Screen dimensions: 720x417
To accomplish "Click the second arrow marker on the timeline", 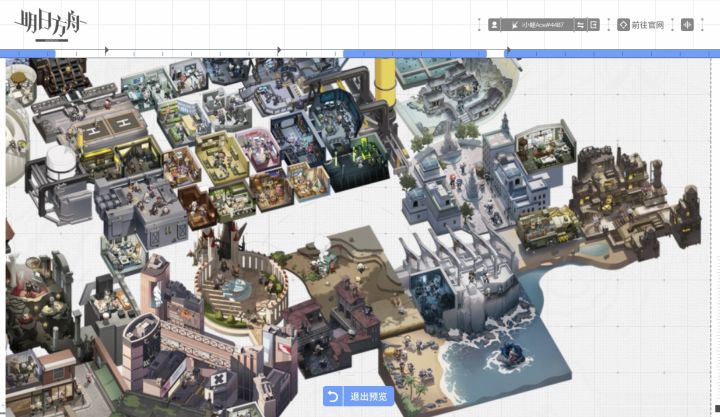I will tap(279, 50).
